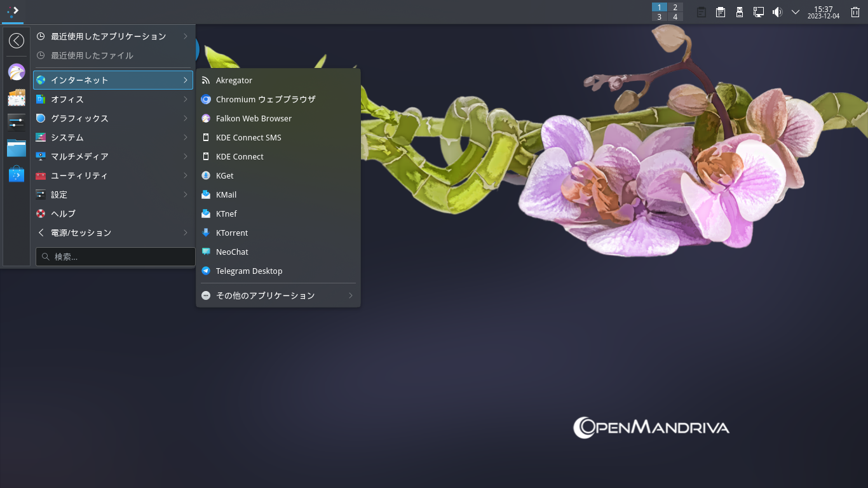Switch to virtual desktop 1

point(660,7)
